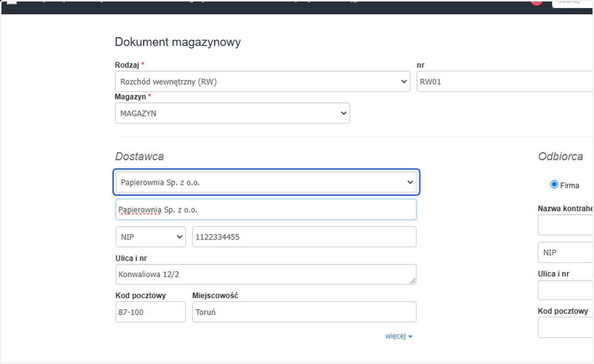594x364 pixels.
Task: Open the Rodzaj dropdown showing Rozchód wewnętrzny (RW)
Action: pos(262,82)
